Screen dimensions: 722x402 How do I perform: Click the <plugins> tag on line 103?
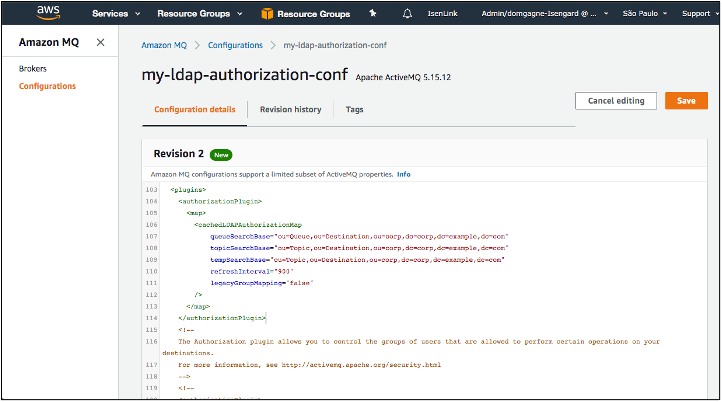pos(188,190)
